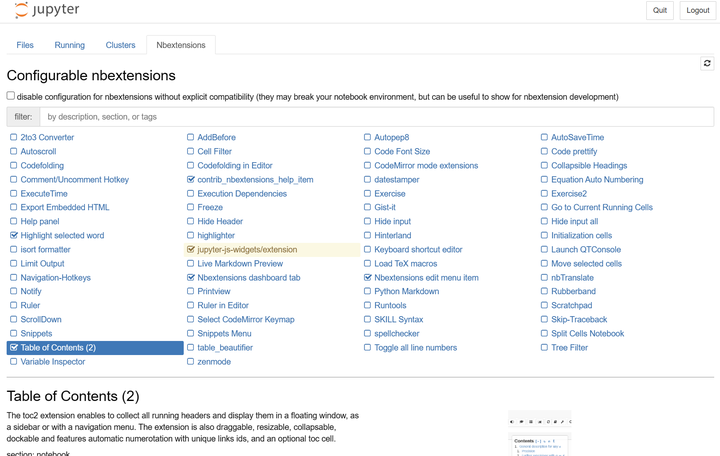720x456 pixels.
Task: Open the Autopep8 extension details
Action: coord(391,138)
